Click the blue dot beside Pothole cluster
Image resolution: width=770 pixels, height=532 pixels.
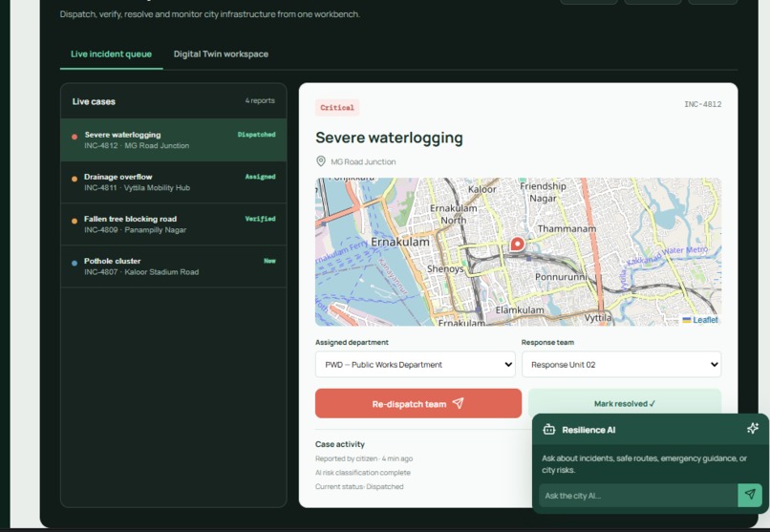75,264
